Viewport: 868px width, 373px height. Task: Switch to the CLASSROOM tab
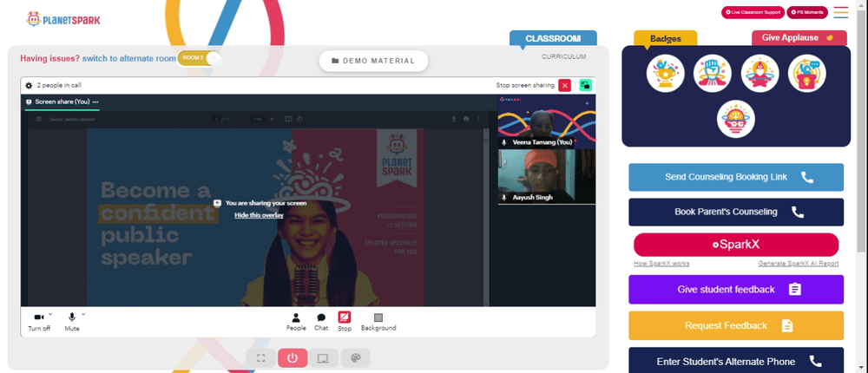pos(553,39)
